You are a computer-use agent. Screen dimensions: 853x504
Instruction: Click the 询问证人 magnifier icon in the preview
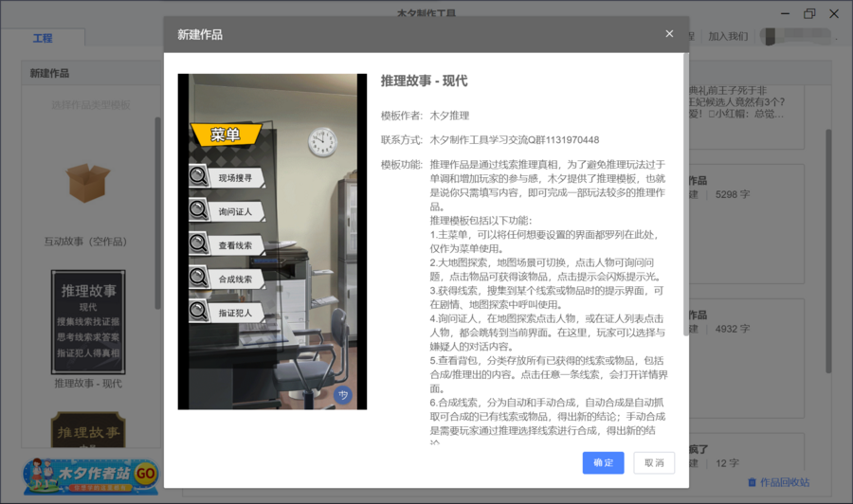199,210
